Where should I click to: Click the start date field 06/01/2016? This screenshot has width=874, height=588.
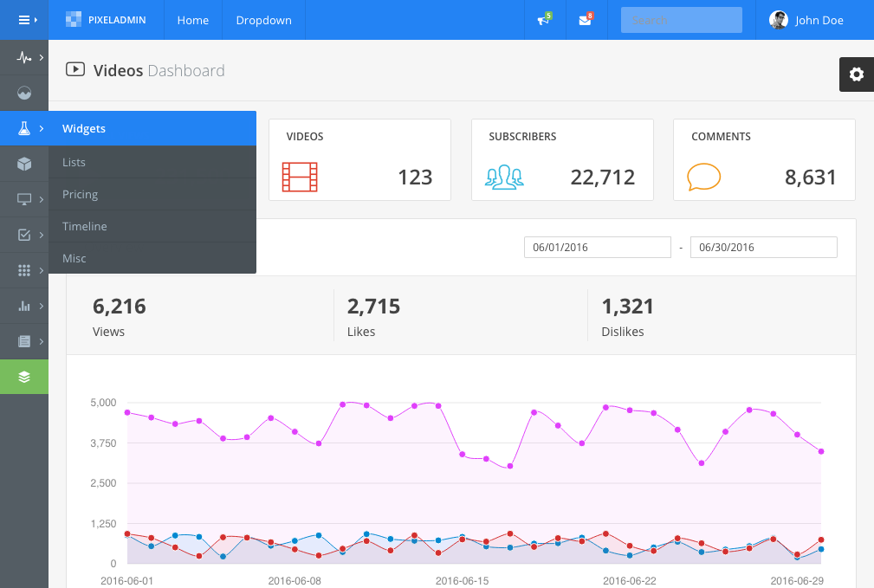click(597, 248)
